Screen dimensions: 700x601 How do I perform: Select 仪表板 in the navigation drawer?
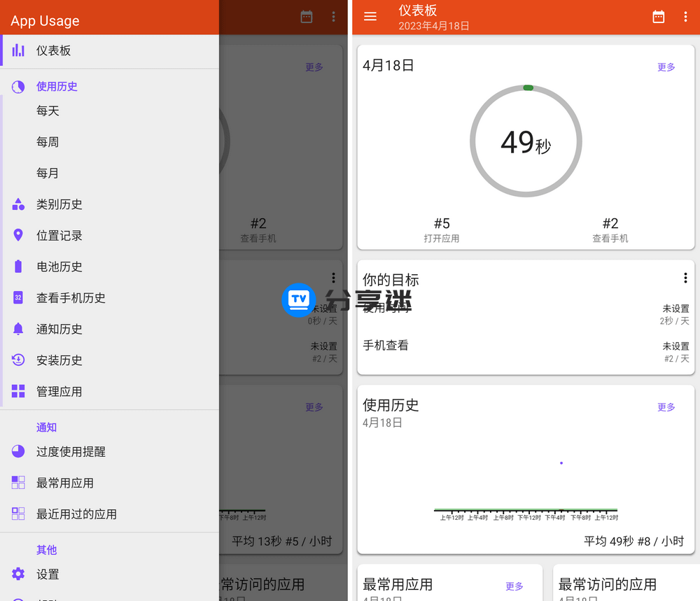click(x=54, y=50)
